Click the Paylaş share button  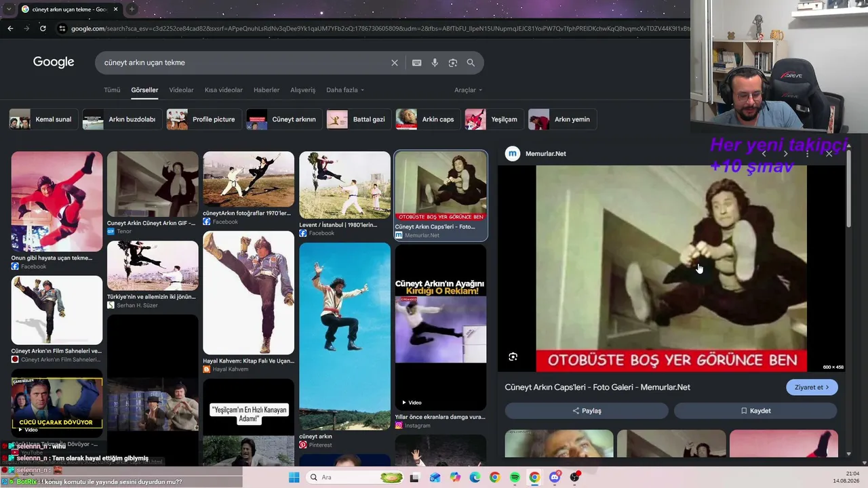587,411
